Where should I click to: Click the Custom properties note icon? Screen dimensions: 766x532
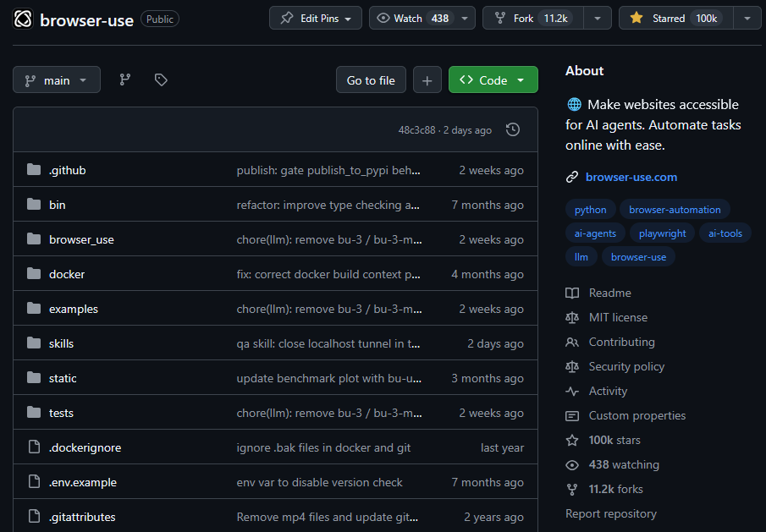(x=572, y=416)
